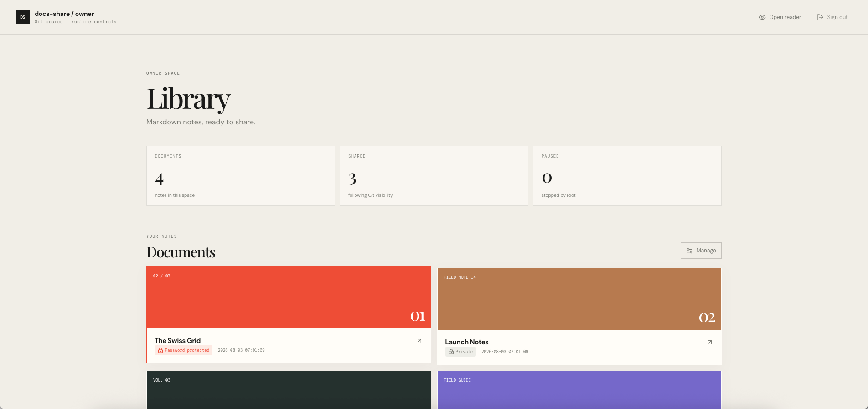
Task: Click the sign-out arrow icon
Action: point(820,17)
